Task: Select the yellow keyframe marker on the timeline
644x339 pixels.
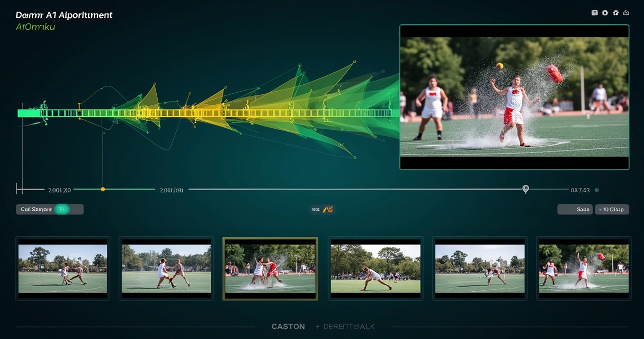Action: (x=102, y=188)
